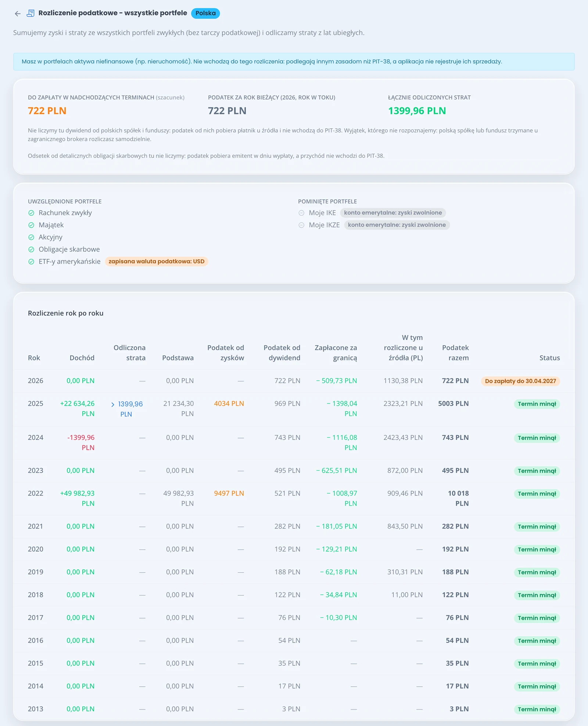Click the 'Termin minął' badge for 2022
The image size is (588, 726).
click(537, 494)
